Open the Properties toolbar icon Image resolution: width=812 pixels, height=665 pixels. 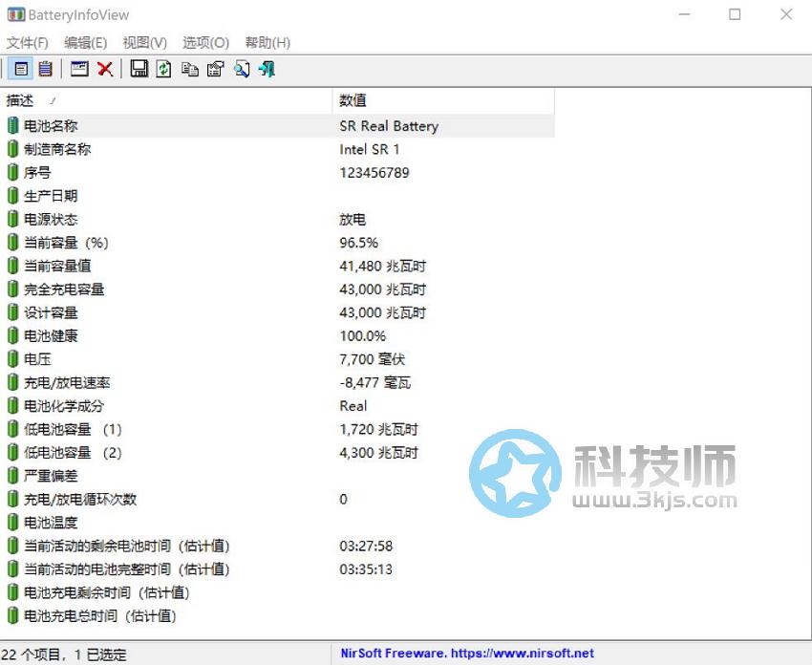pyautogui.click(x=216, y=69)
